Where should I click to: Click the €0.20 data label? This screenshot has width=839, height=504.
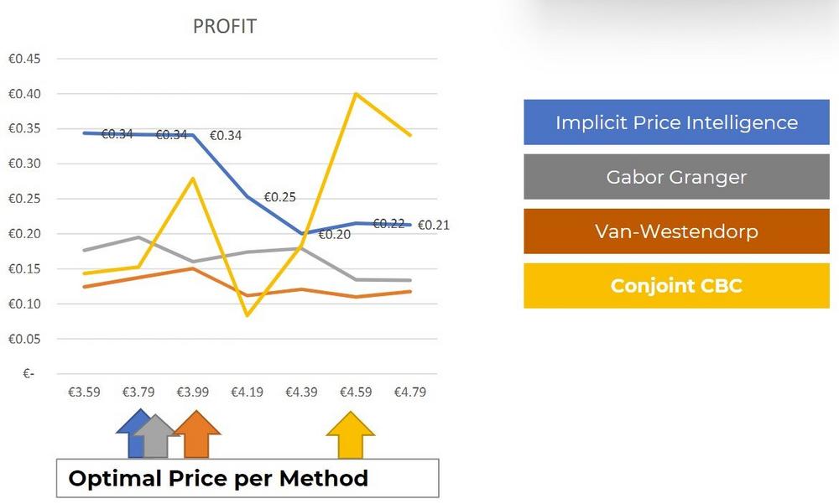coord(333,235)
